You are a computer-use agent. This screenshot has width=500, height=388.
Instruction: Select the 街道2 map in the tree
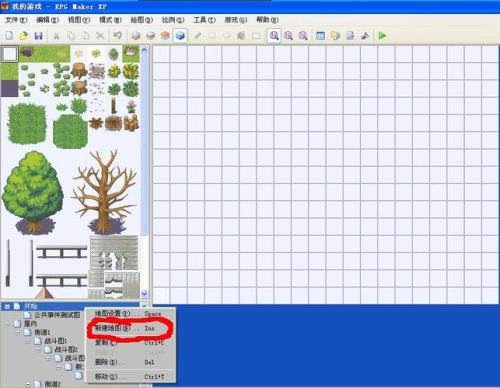[53, 384]
